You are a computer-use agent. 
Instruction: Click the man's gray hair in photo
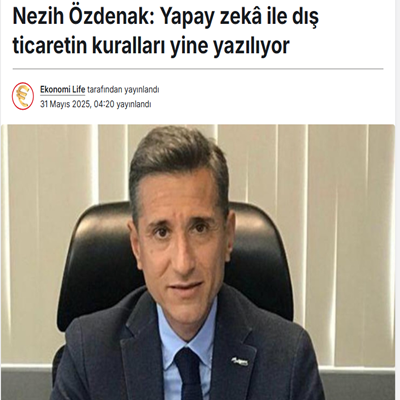coord(178,157)
